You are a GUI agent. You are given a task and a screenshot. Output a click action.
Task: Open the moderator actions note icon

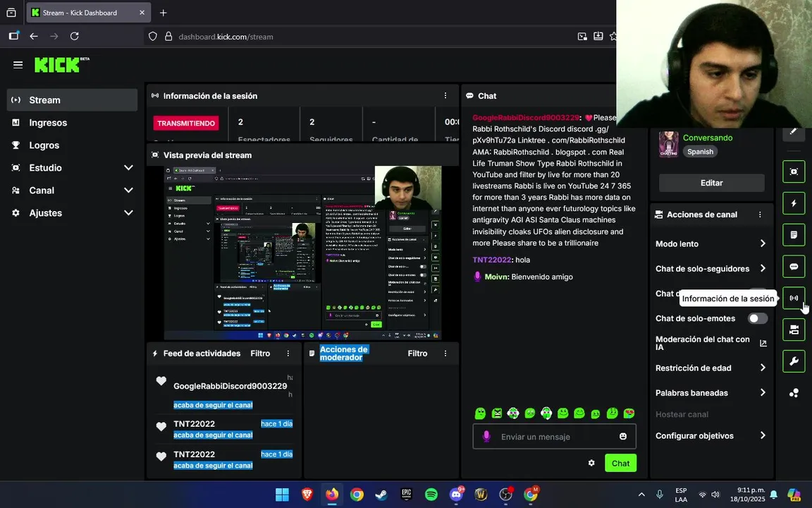tap(794, 235)
